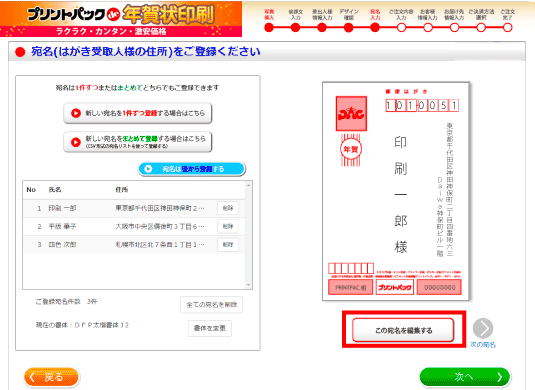
Task: Click the address list scrollbar down arrow
Action: click(x=248, y=285)
